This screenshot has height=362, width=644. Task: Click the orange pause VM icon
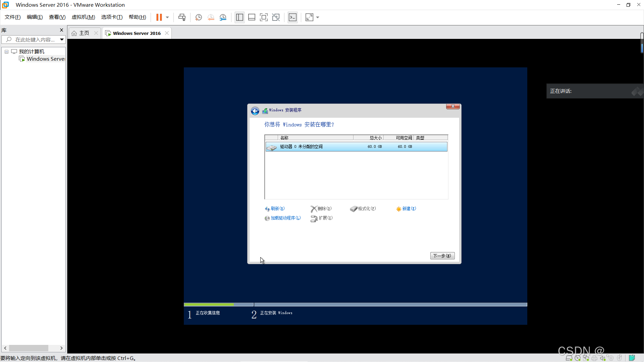click(159, 17)
